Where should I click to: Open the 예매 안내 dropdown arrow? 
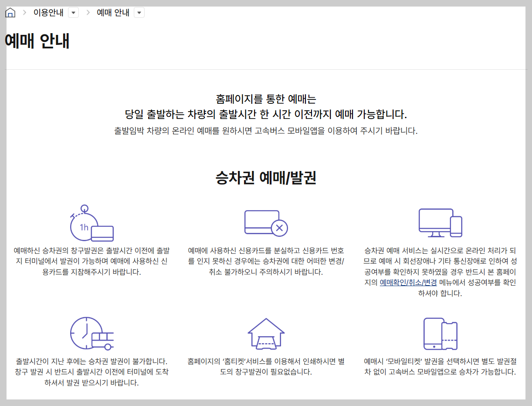tap(139, 13)
